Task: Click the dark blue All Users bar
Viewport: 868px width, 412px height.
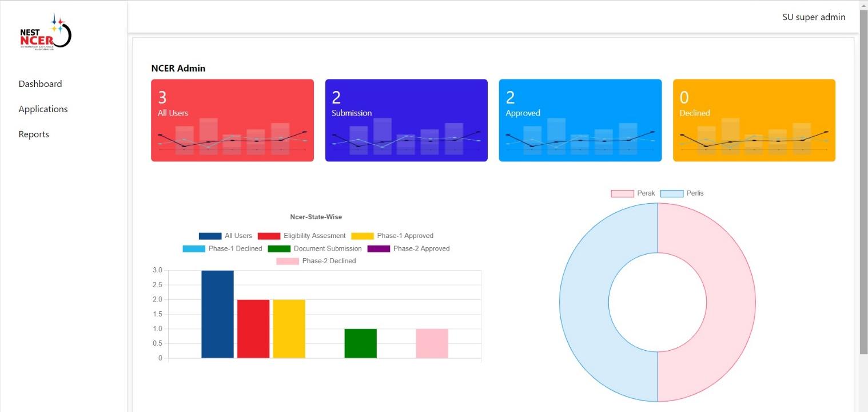Action: click(x=217, y=314)
